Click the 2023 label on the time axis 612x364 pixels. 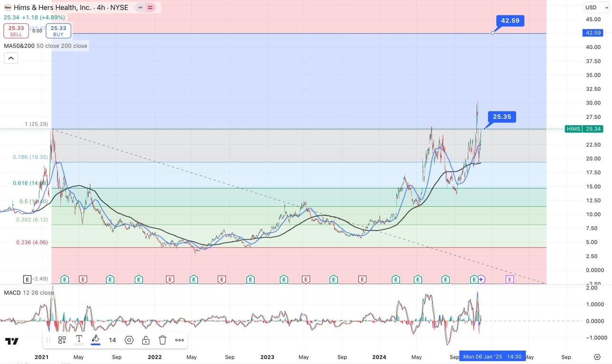[267, 357]
